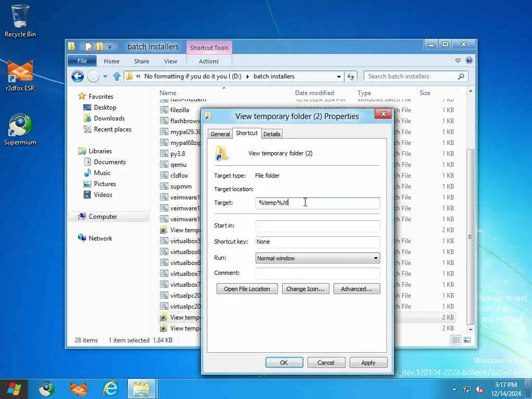Screen dimensions: 532x399
Task: Launch r3dfox from the taskbar
Action: (x=78, y=389)
